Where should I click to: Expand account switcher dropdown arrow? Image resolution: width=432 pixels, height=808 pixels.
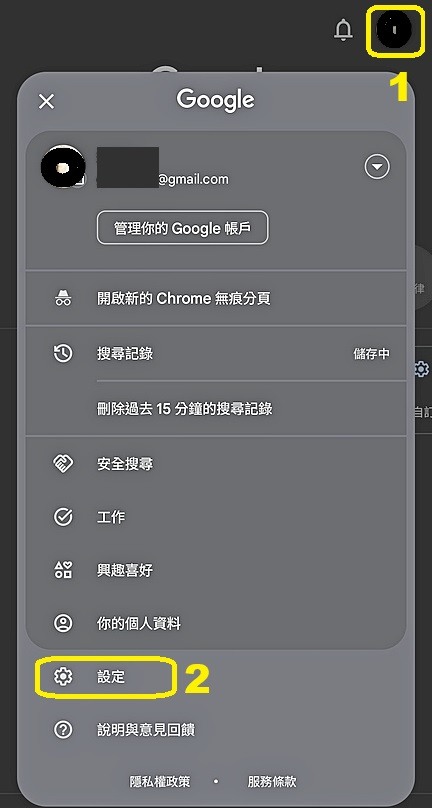click(x=377, y=167)
